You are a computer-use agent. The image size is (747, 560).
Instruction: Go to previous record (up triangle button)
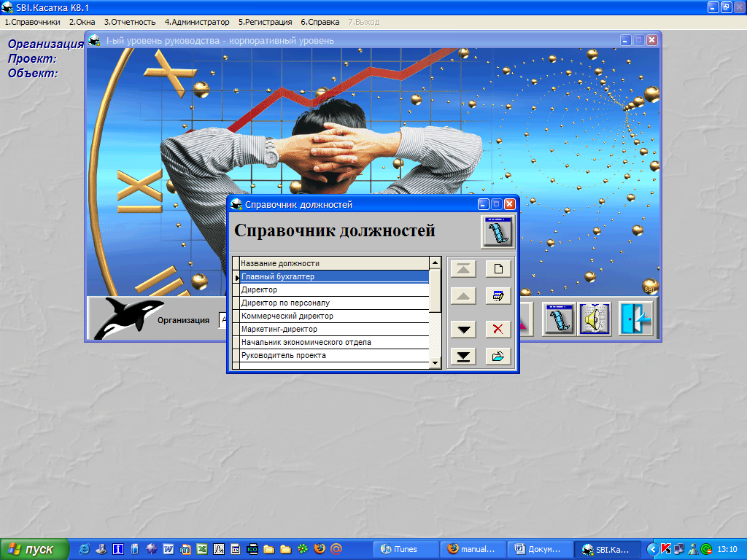pos(463,296)
